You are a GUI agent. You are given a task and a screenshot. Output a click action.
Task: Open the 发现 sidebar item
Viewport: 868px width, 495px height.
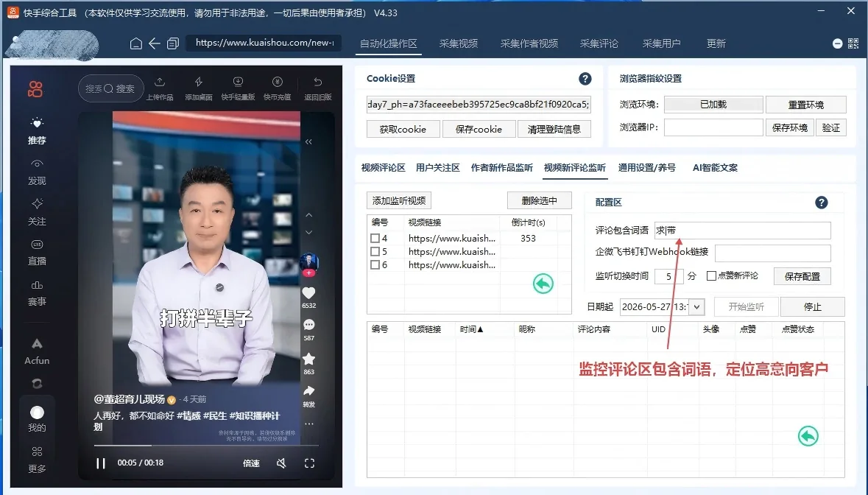click(x=37, y=172)
